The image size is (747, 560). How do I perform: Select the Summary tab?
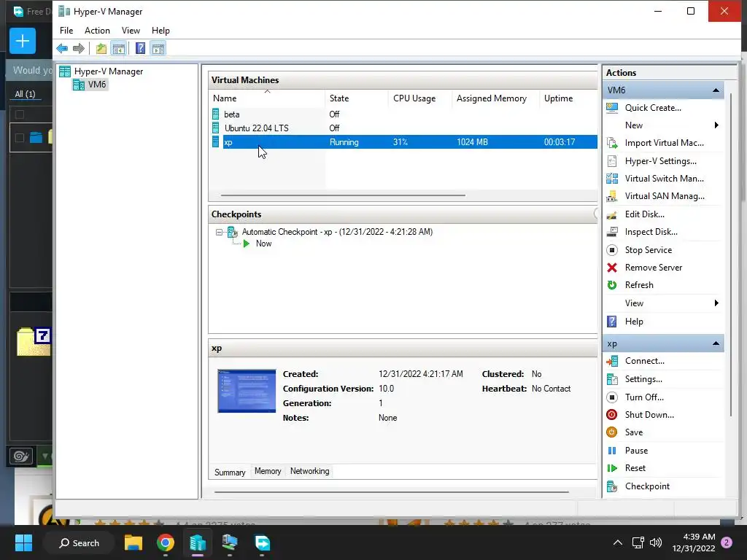coord(230,472)
